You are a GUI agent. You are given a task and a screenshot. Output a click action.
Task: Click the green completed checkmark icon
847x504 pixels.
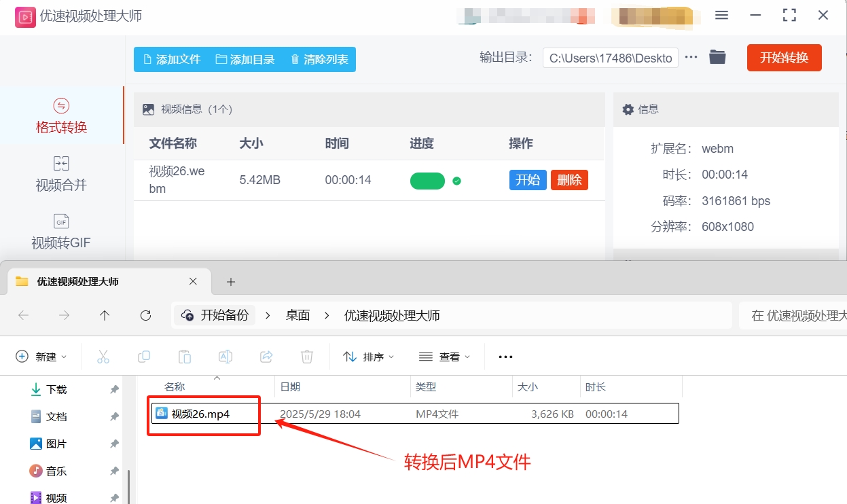coord(456,181)
